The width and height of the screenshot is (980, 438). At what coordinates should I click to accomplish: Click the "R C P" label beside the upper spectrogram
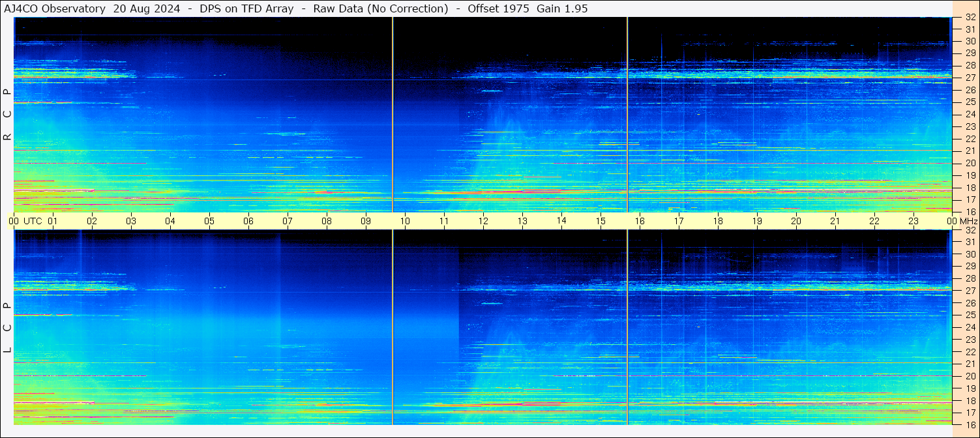pyautogui.click(x=8, y=115)
